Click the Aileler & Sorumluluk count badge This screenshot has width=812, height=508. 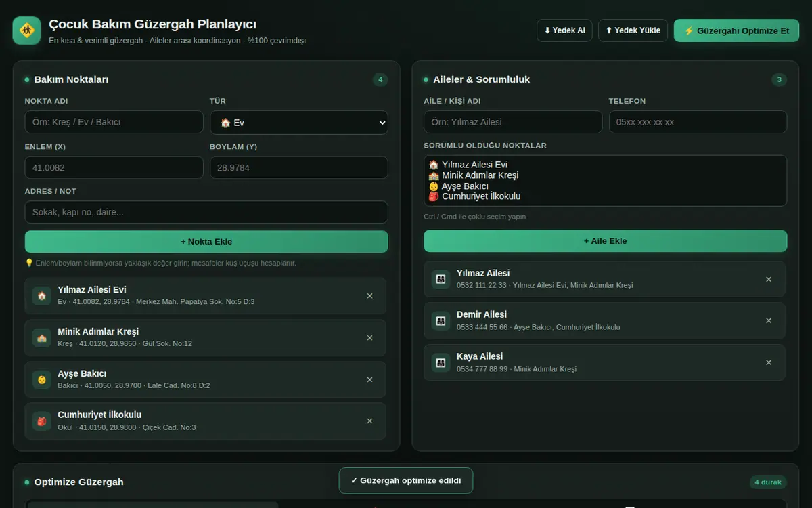(780, 80)
